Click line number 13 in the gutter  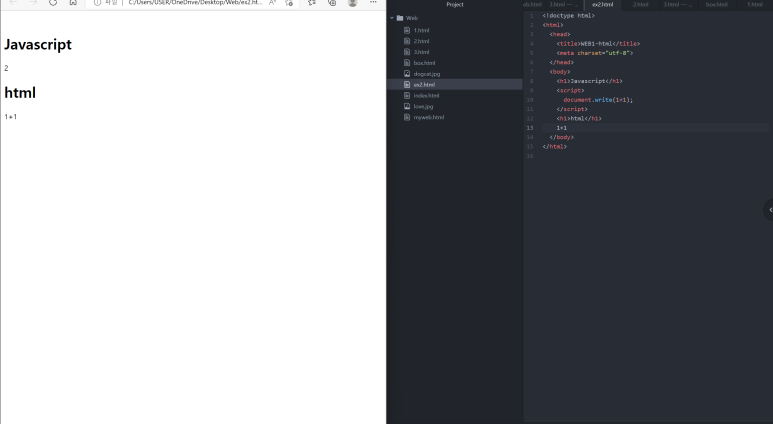click(530, 128)
